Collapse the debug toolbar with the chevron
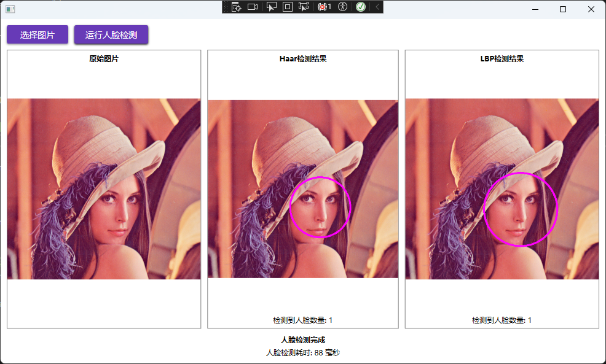Image resolution: width=606 pixels, height=364 pixels. pyautogui.click(x=377, y=7)
